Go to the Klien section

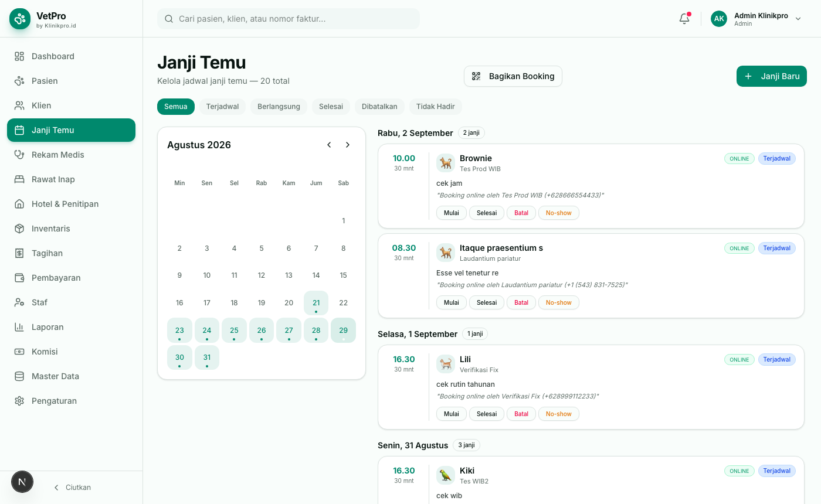[x=71, y=105]
